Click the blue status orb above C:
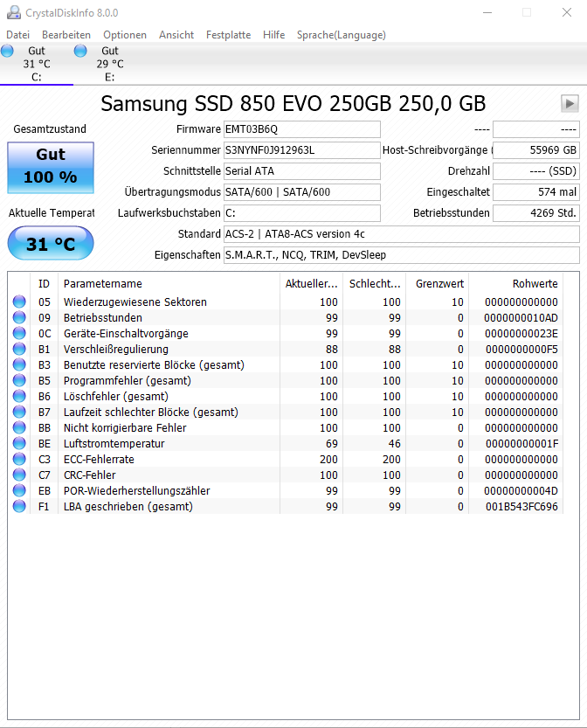This screenshot has width=587, height=728. point(7,51)
